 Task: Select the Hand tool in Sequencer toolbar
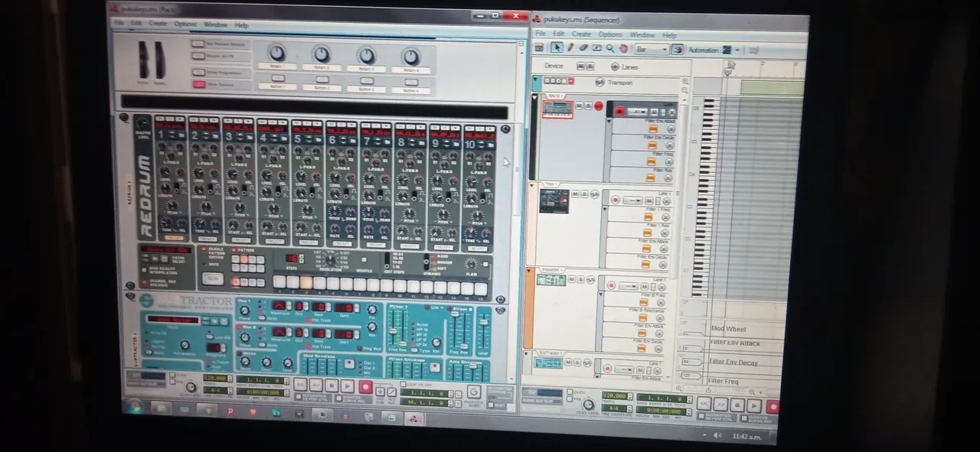623,49
